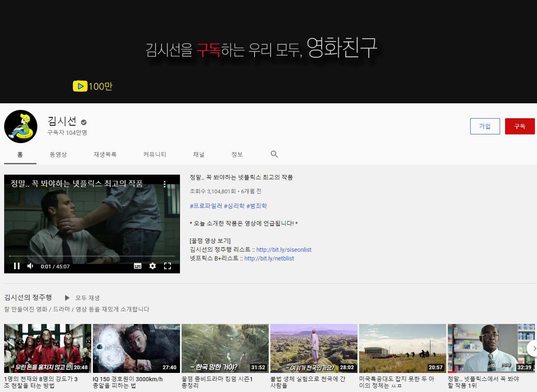Screen dimensions: 537x392
Task: Open the 32:39 Netflix video thumbnail
Action: point(491,348)
